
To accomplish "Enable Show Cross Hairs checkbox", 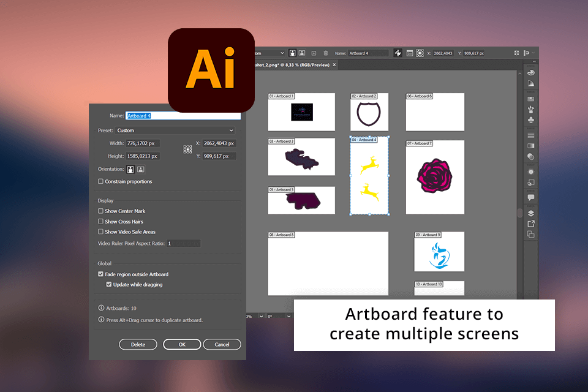I will tap(100, 221).
